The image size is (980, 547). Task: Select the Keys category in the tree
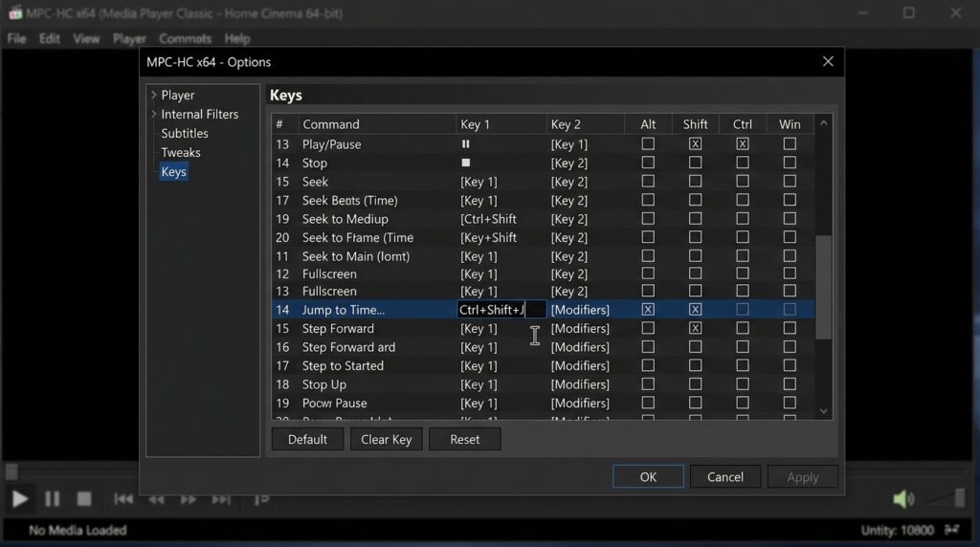pos(173,172)
